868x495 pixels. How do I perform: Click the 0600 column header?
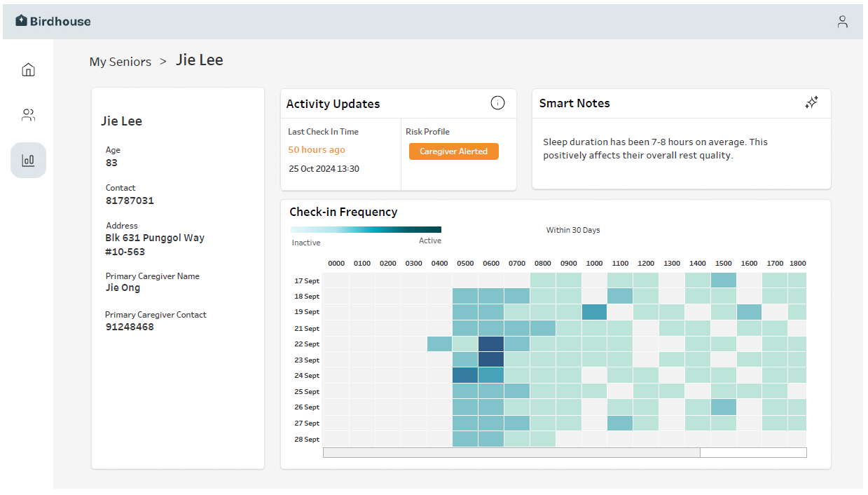coord(491,264)
